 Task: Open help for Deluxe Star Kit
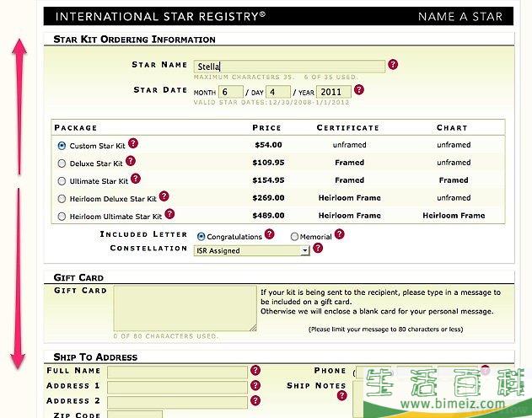coord(131,161)
